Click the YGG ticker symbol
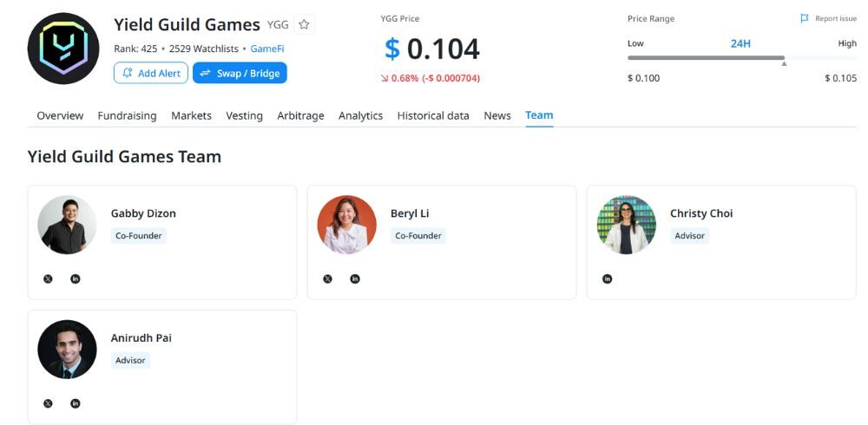The height and width of the screenshot is (425, 868). (278, 25)
